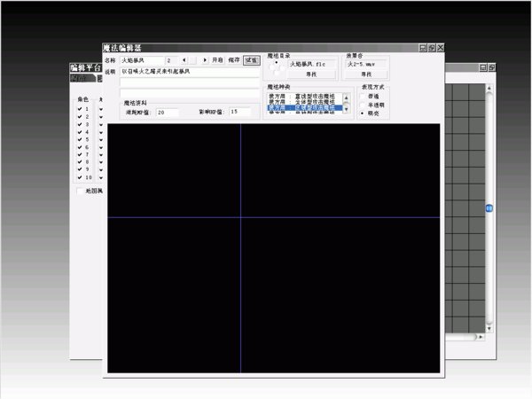
Task: Click the next magic arrow button
Action: (x=205, y=60)
